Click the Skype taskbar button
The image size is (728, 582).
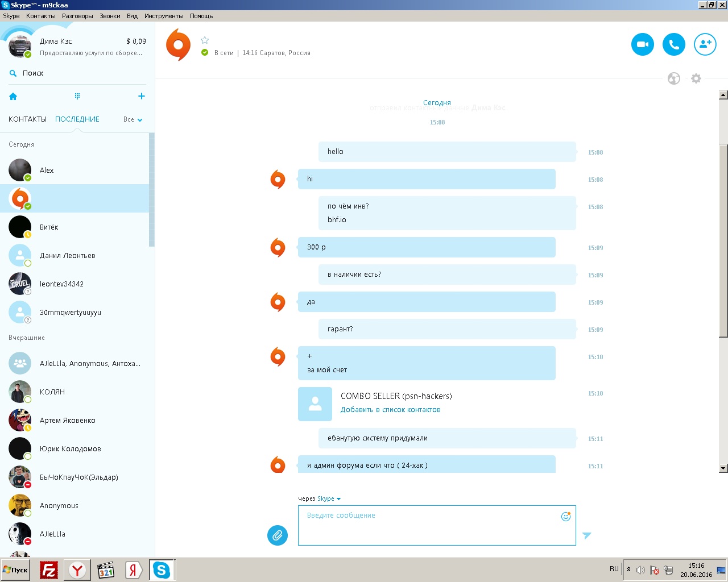[x=162, y=570]
